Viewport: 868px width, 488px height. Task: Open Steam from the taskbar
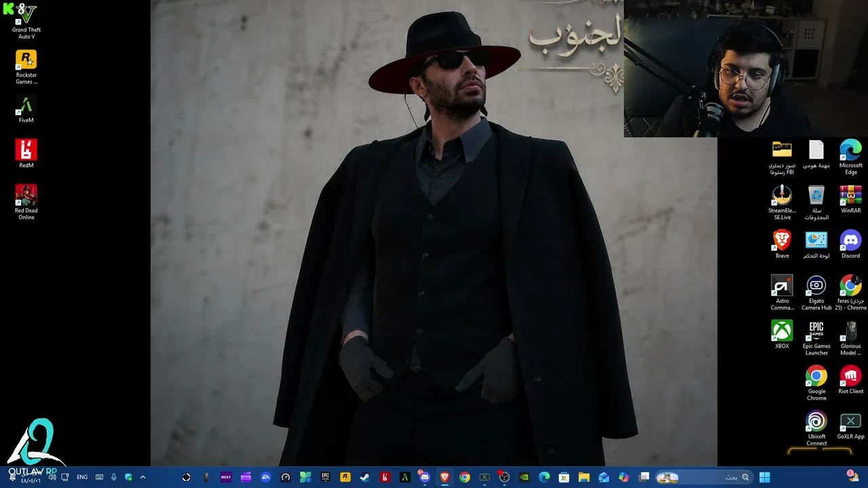click(x=365, y=477)
